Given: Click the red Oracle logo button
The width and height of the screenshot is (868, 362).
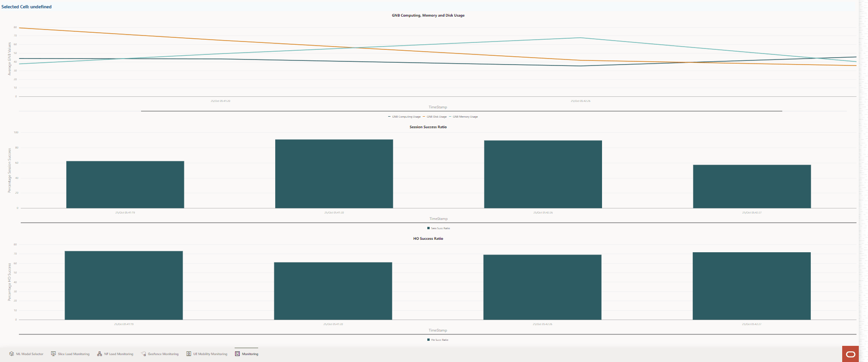Looking at the screenshot, I should pyautogui.click(x=850, y=354).
